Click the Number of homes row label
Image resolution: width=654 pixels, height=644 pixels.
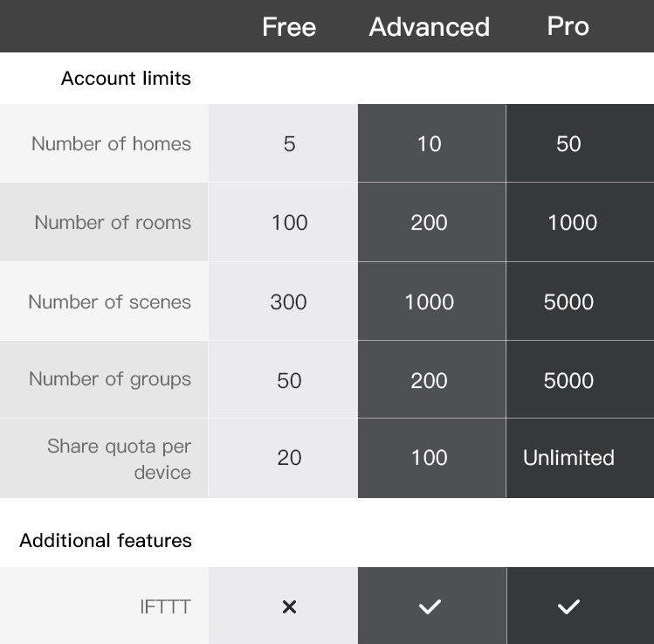(111, 143)
